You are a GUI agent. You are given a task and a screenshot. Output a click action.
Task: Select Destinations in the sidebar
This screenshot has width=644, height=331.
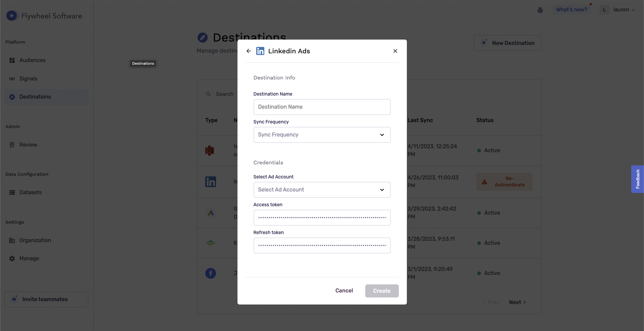tap(46, 97)
